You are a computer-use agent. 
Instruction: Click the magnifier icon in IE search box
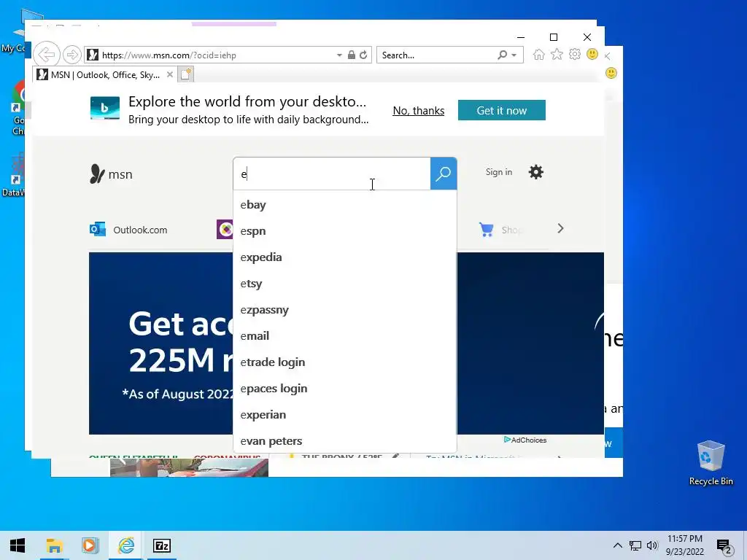coord(502,55)
